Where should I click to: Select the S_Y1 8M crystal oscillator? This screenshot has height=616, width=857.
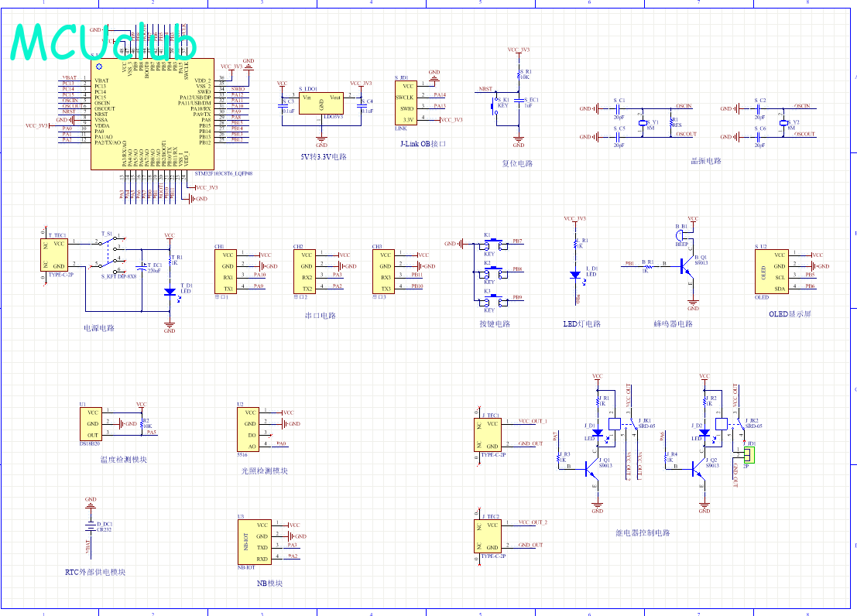[643, 123]
